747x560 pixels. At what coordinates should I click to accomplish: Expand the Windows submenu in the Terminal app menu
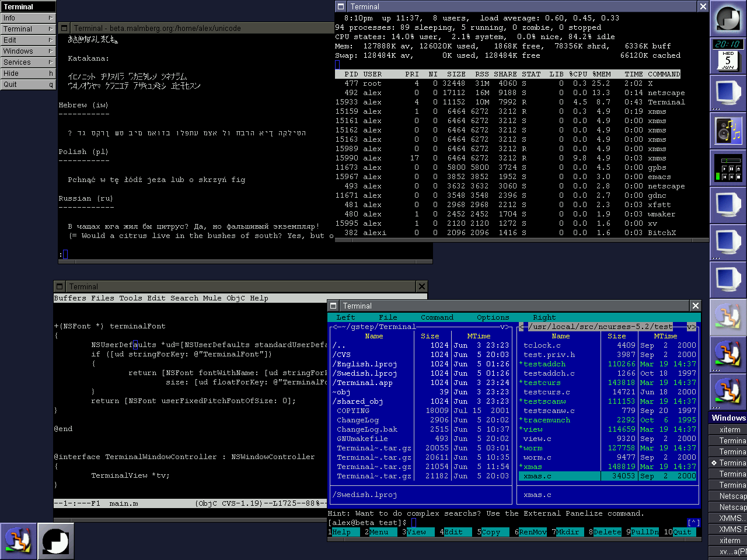pos(27,51)
